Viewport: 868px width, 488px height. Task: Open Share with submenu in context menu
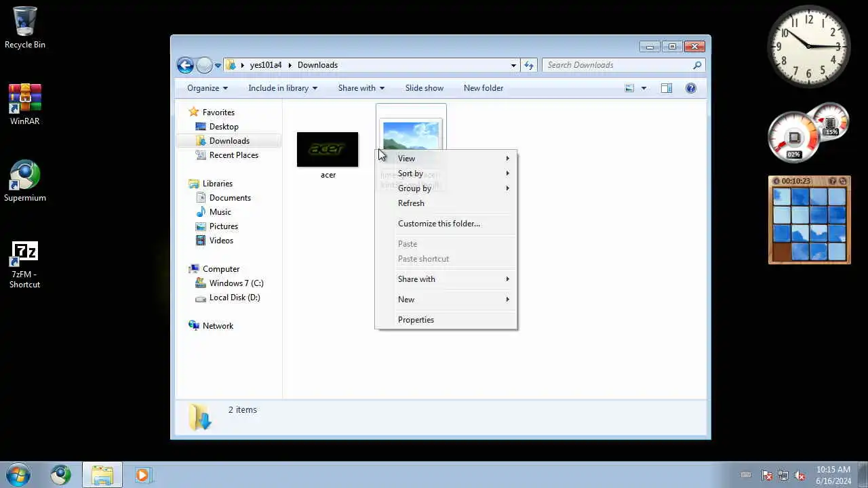tap(446, 279)
